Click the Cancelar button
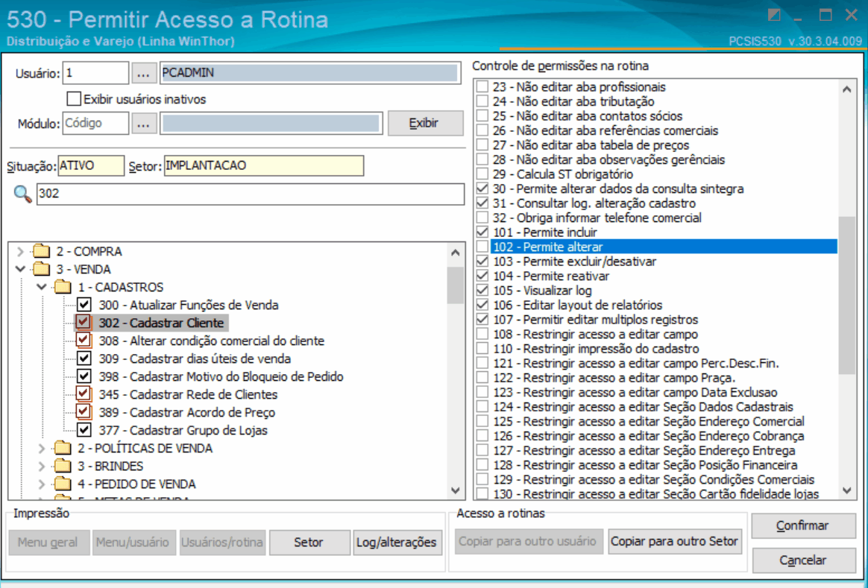The width and height of the screenshot is (868, 588). 802,560
